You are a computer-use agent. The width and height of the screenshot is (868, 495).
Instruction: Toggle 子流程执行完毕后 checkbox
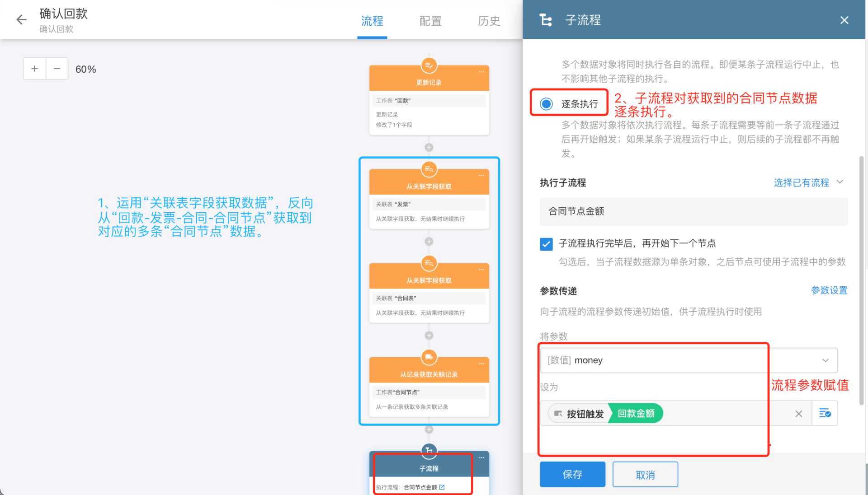pos(546,244)
